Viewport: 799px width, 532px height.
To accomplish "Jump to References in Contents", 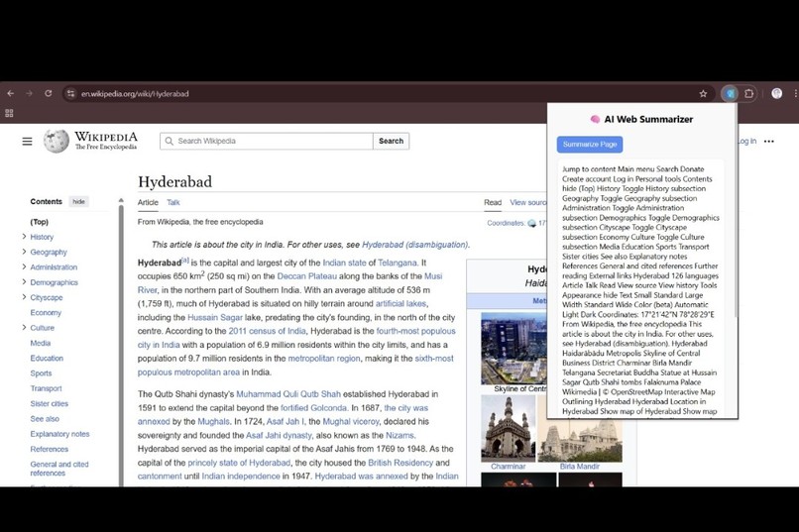I will click(x=49, y=449).
